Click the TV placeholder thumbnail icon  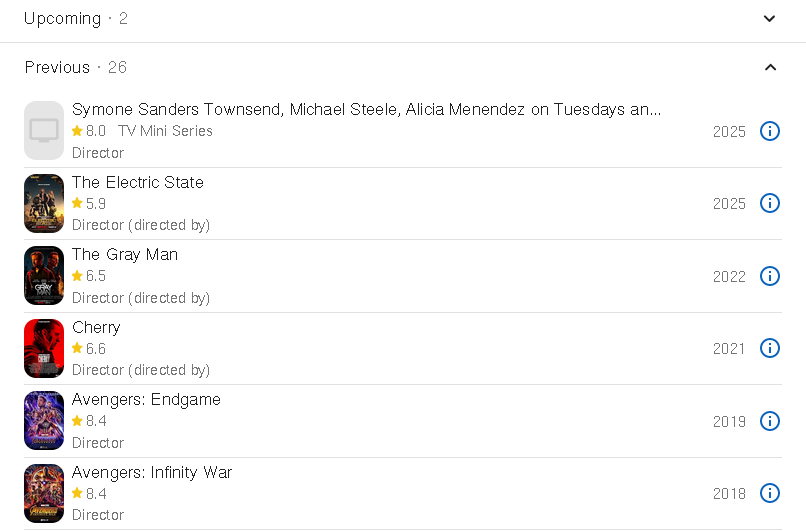[x=44, y=130]
